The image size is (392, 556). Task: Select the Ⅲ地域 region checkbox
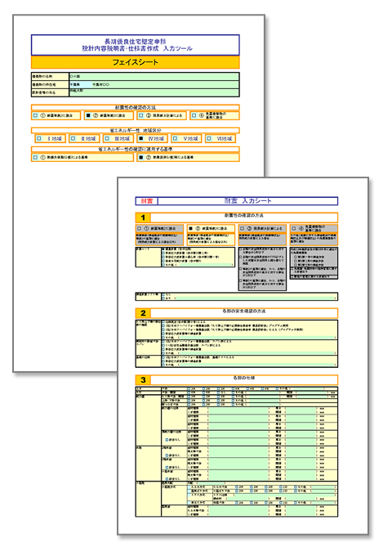coord(107,139)
